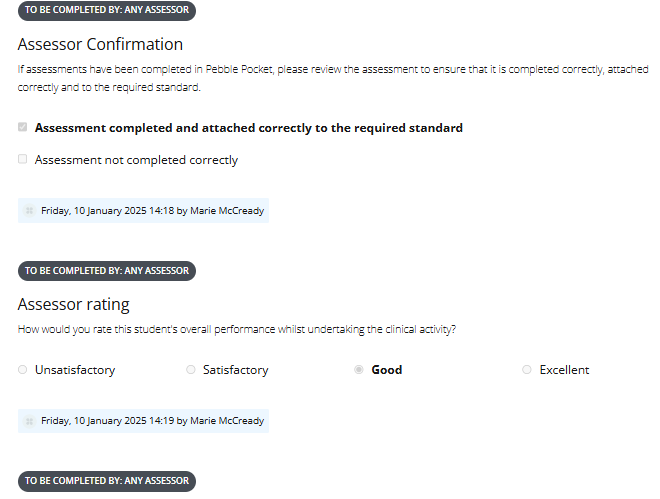This screenshot has height=499, width=660.
Task: Toggle the 'Assessment completed and attached correctly' checkbox
Action: coord(22,127)
